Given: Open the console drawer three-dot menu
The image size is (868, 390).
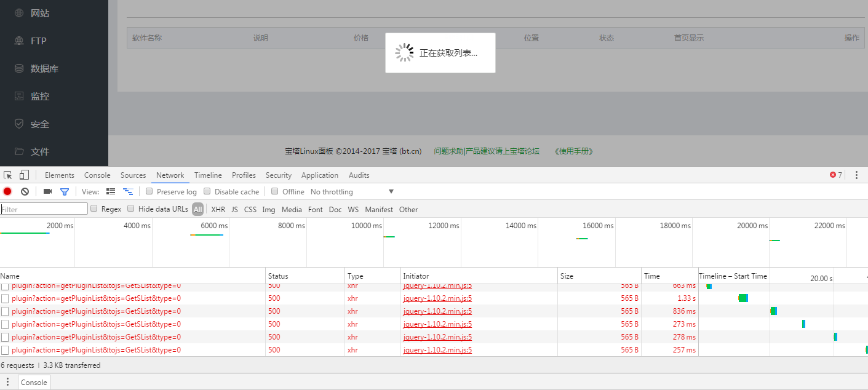Looking at the screenshot, I should tap(7, 382).
